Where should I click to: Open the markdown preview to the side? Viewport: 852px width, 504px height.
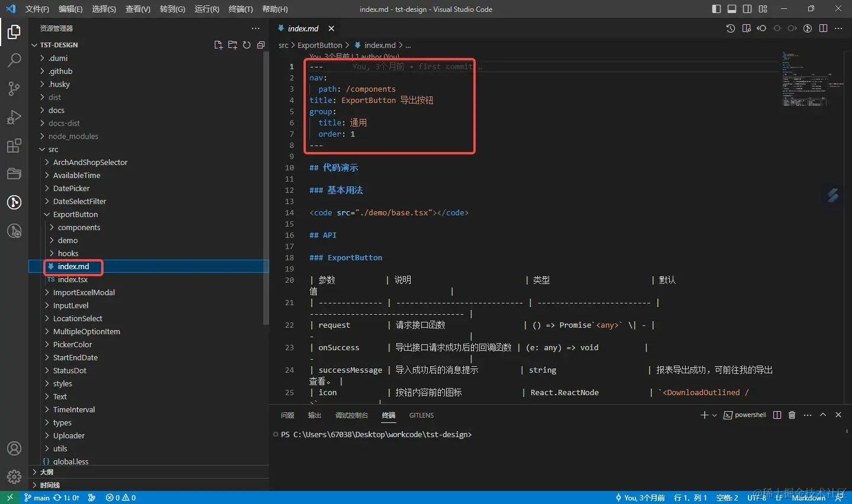(x=746, y=28)
